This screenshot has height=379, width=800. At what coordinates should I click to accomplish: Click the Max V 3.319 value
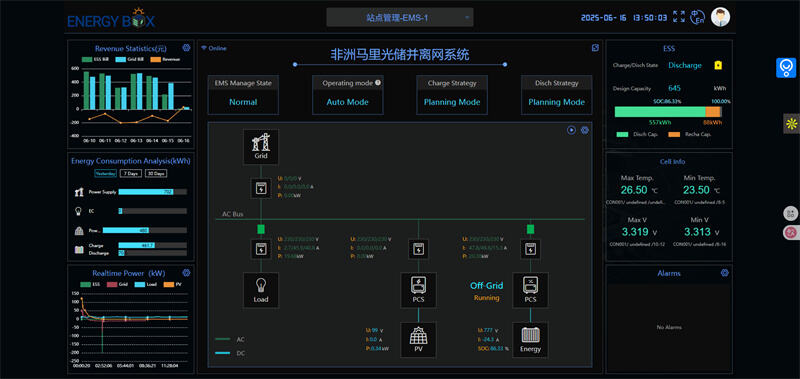coord(635,232)
